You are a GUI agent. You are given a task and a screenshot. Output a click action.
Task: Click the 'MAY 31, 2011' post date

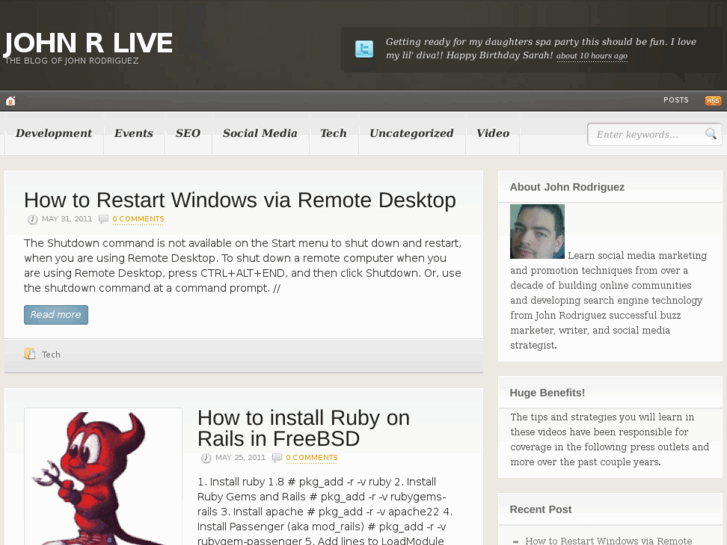pos(67,219)
